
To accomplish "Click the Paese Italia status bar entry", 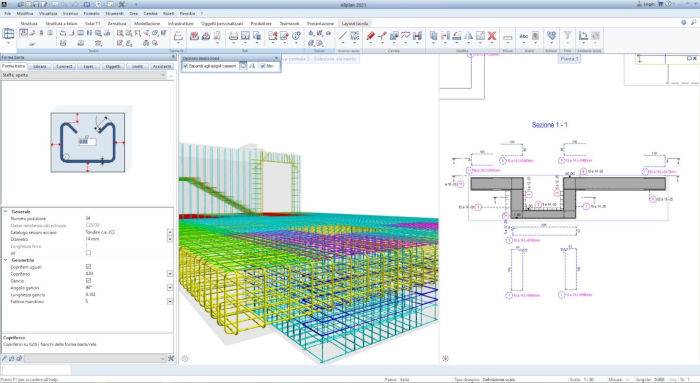I will [397, 379].
